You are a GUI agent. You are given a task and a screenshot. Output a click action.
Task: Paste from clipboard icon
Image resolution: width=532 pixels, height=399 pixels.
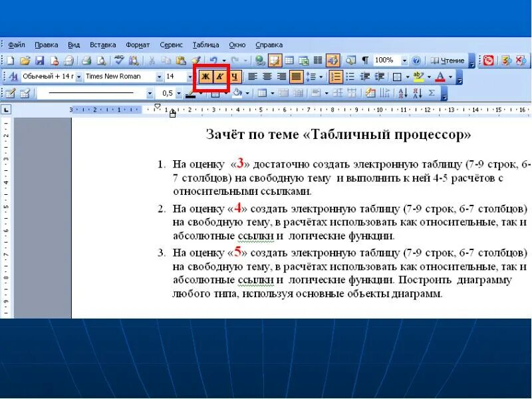tap(181, 61)
